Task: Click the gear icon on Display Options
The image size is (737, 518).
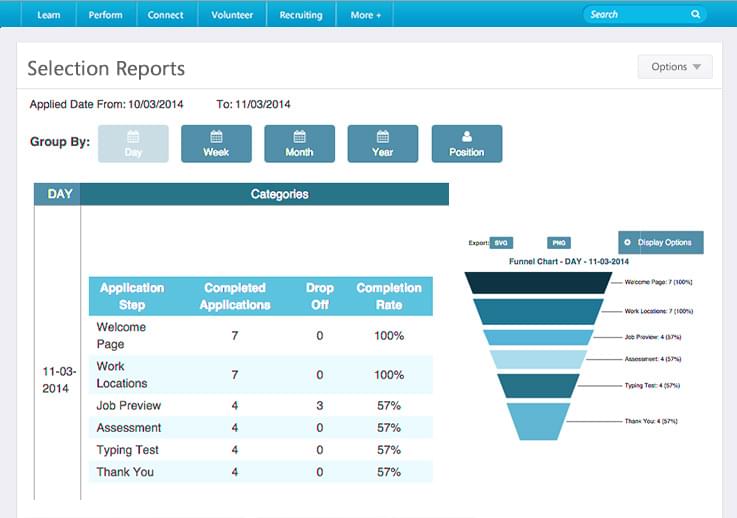Action: click(x=627, y=242)
